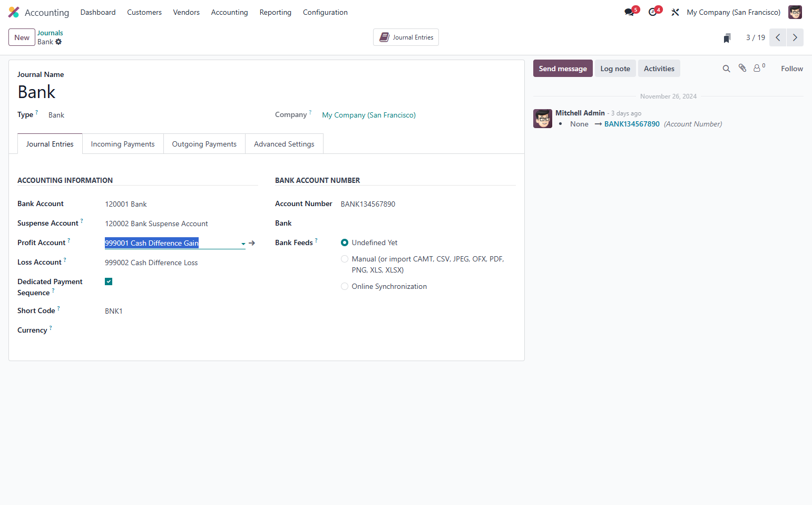Open the Reporting menu
Image resolution: width=812 pixels, height=505 pixels.
pos(275,12)
